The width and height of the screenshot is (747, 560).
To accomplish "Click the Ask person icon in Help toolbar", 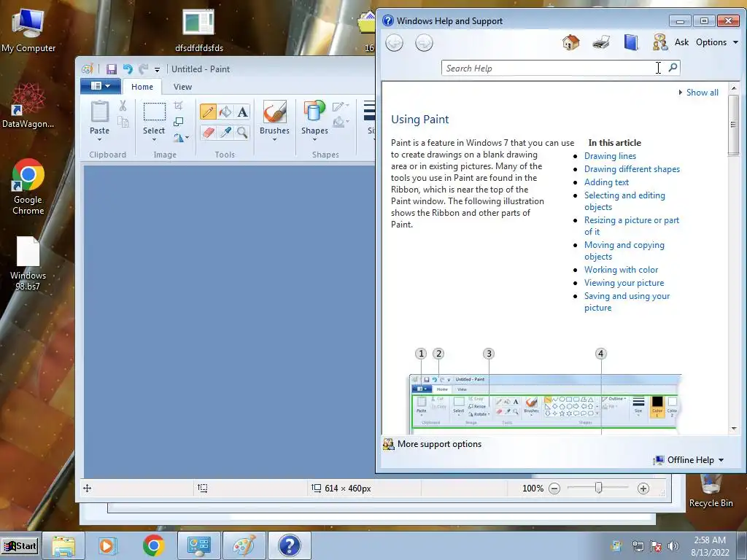I will point(660,42).
